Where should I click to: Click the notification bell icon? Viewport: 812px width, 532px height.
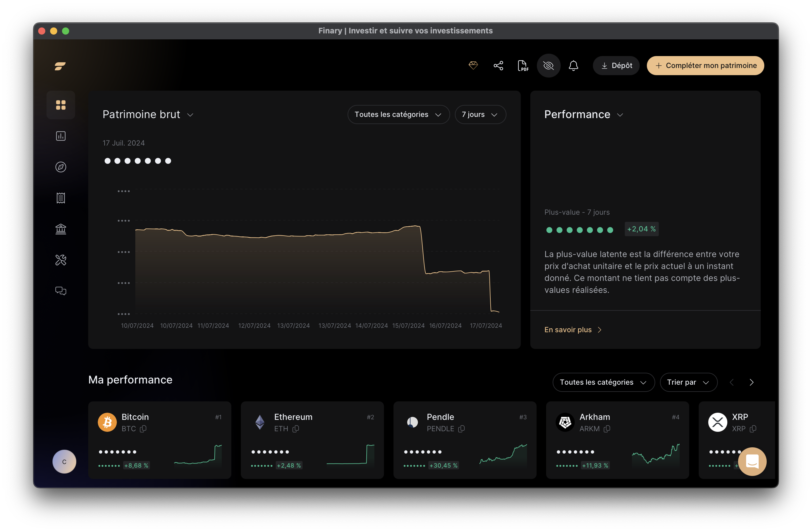click(574, 65)
